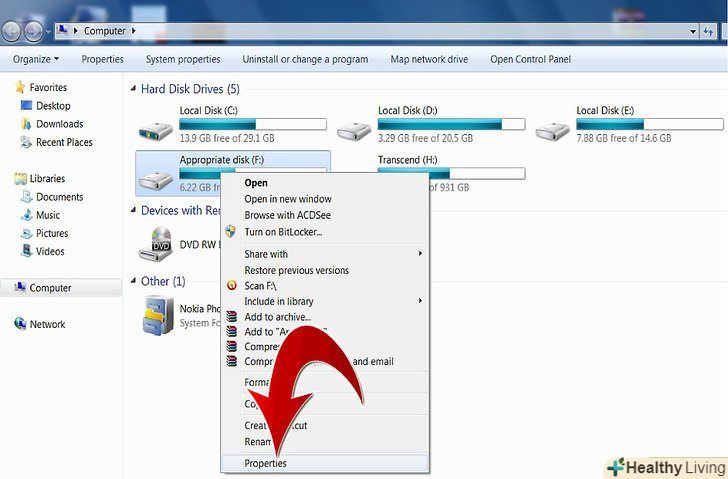This screenshot has width=728, height=479.
Task: Click 13.9 GB free of 29.1 GB text
Action: click(x=227, y=138)
